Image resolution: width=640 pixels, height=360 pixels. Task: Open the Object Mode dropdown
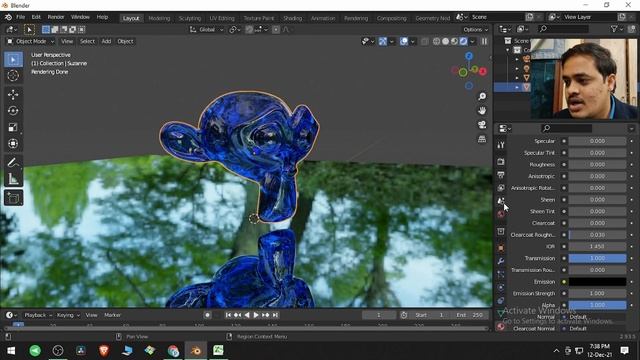pos(31,41)
